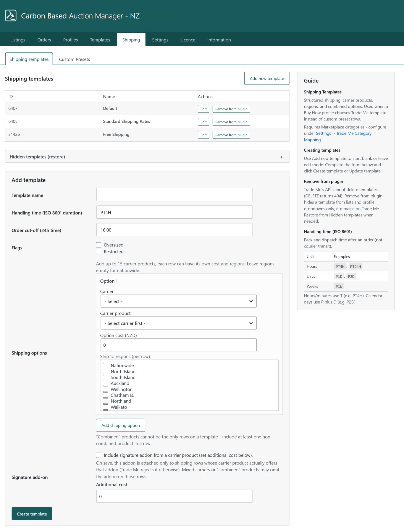The width and height of the screenshot is (404, 532).
Task: Click the auction gavel logo icon
Action: (11, 16)
